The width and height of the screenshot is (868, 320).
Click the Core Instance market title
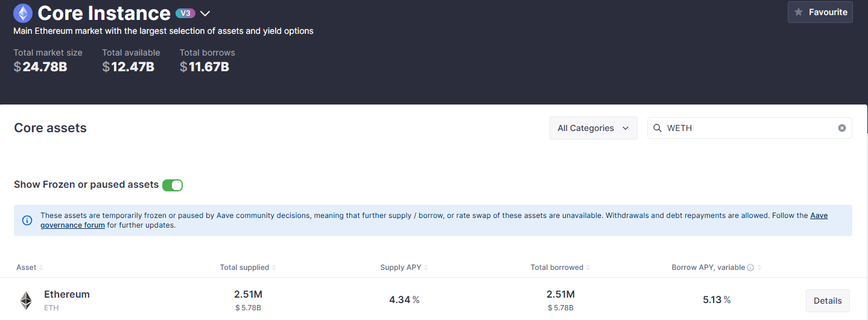pos(104,13)
